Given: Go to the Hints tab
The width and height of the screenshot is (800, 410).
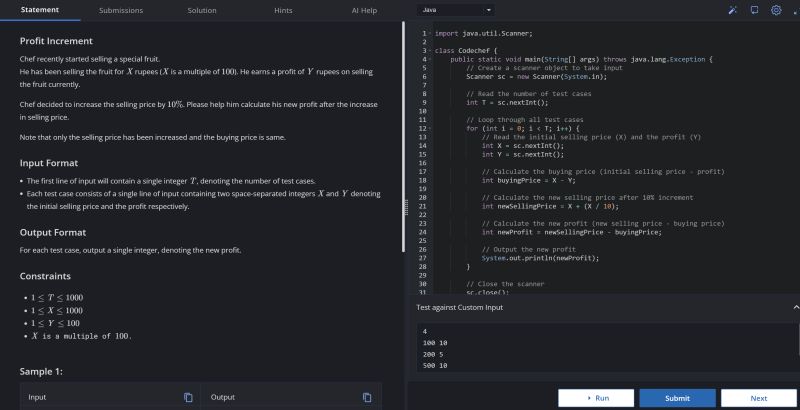Looking at the screenshot, I should pos(283,10).
